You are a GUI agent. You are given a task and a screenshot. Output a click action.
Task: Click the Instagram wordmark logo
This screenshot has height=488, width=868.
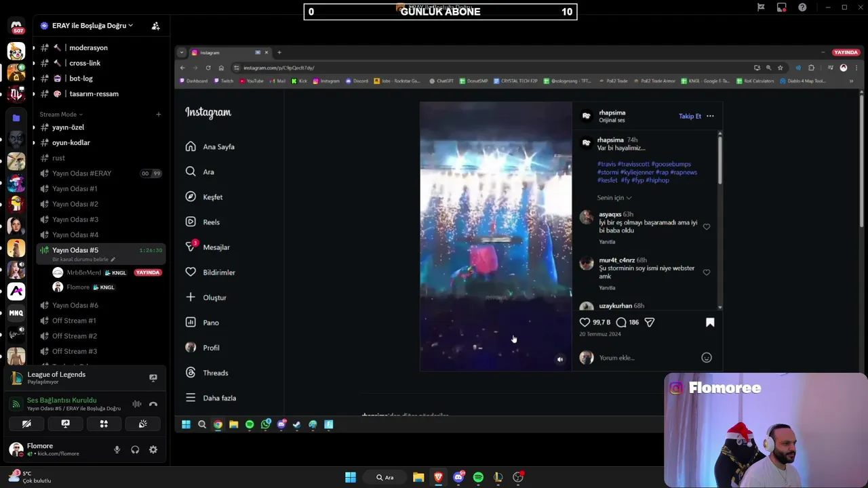tap(208, 113)
